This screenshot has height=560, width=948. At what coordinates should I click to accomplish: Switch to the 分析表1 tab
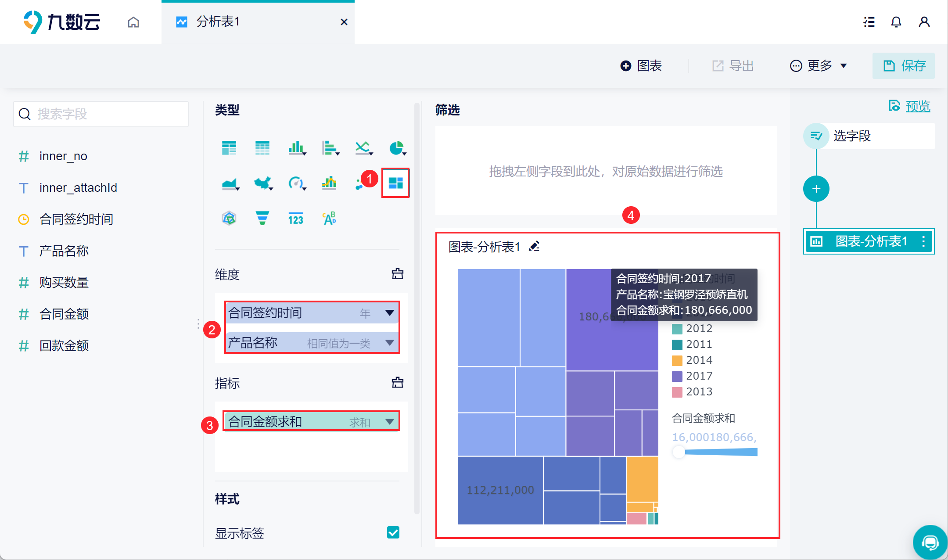pos(218,22)
